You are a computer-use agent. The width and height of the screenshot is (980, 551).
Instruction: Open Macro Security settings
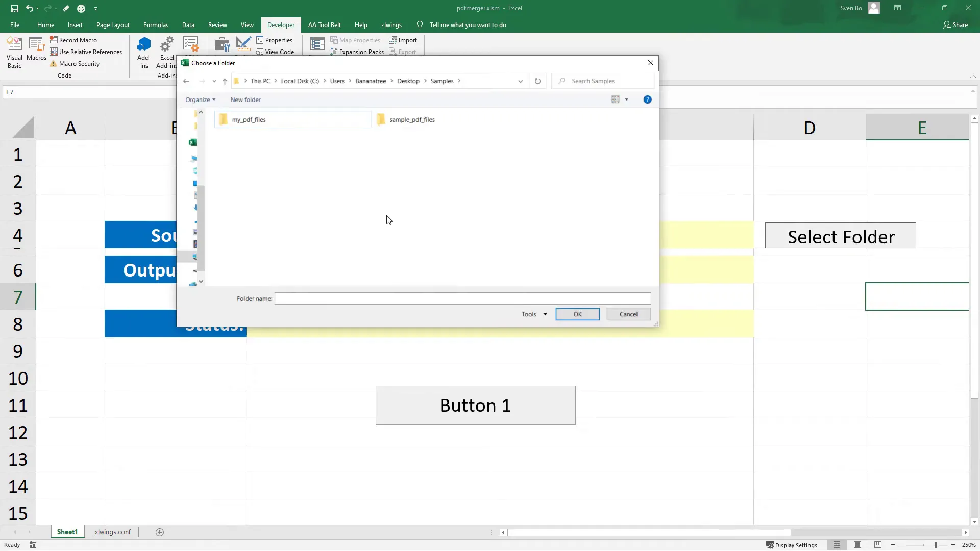78,63
